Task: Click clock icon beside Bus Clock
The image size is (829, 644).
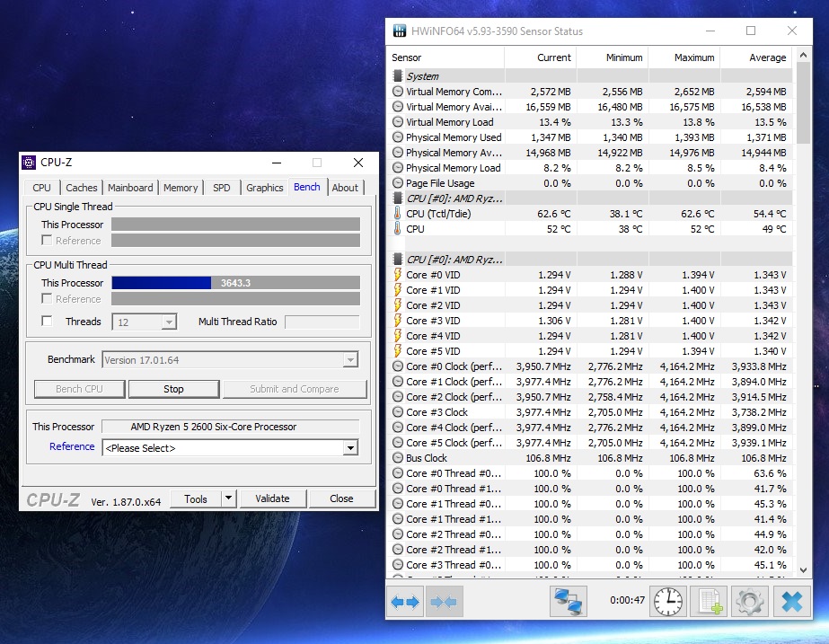Action: click(x=398, y=458)
